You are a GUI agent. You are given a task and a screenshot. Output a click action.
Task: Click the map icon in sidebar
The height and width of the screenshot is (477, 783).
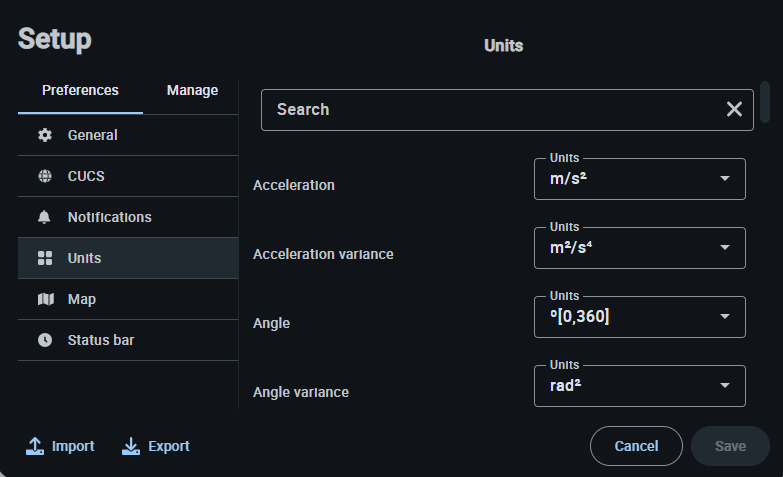pyautogui.click(x=45, y=299)
